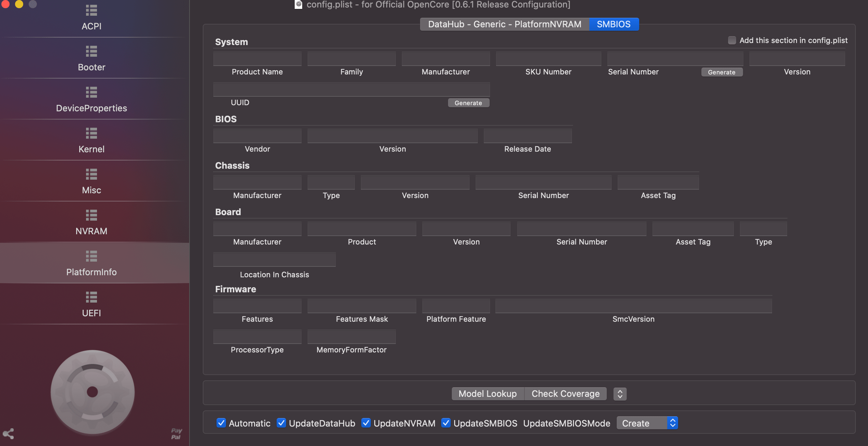Image resolution: width=868 pixels, height=446 pixels.
Task: Expand the model selector next to Check Coverage
Action: (620, 394)
